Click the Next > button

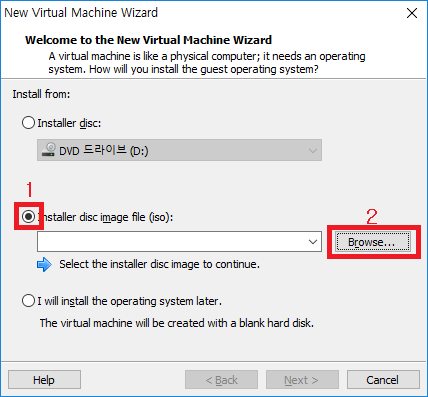click(302, 380)
